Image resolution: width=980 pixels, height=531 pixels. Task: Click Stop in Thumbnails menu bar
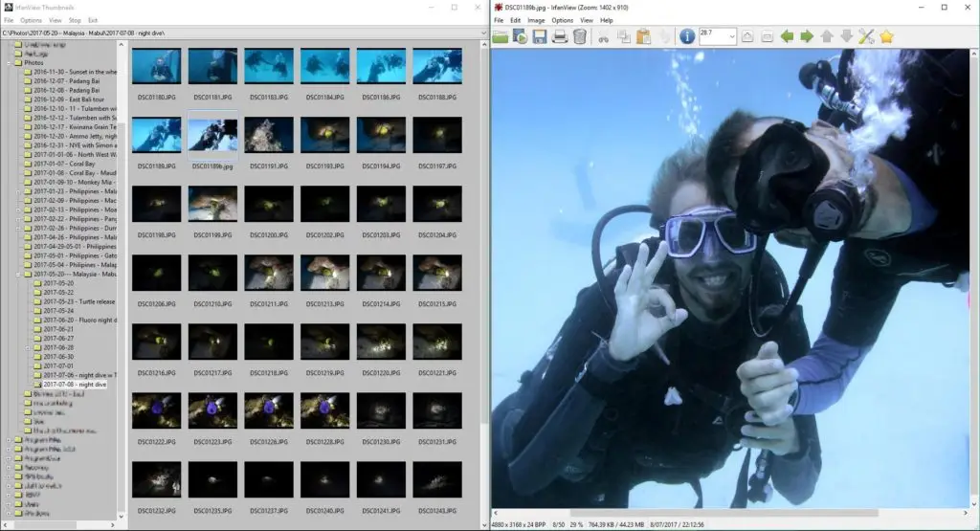pos(75,20)
